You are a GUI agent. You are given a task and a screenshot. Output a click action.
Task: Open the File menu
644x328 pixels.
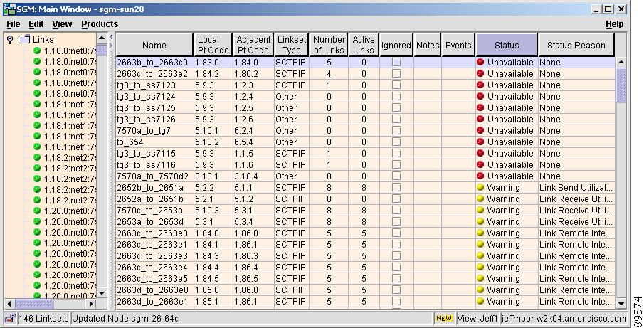(14, 24)
